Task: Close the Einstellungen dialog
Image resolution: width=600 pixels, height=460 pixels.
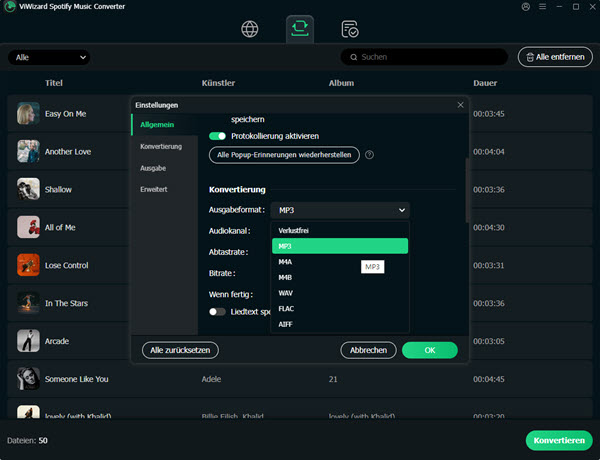Action: pyautogui.click(x=460, y=105)
